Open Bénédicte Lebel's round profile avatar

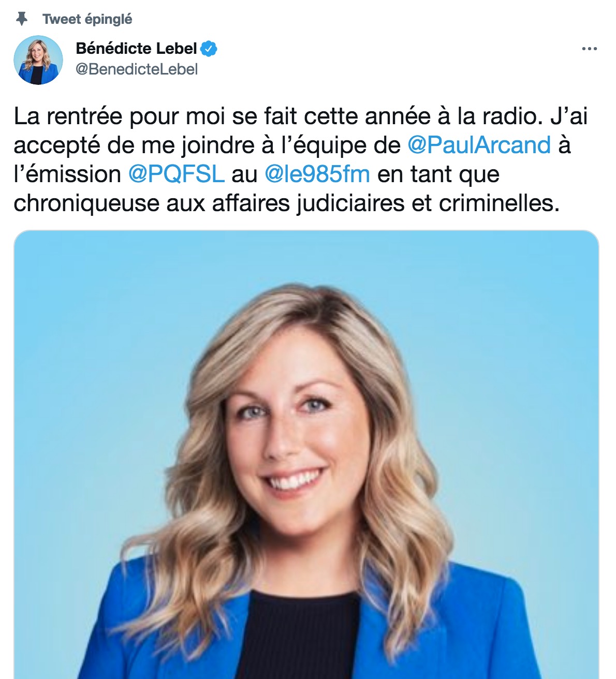38,60
